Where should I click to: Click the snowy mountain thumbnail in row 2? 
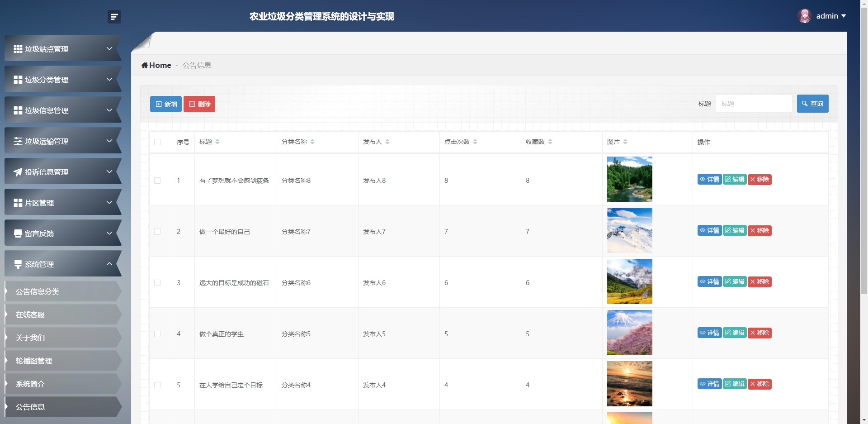coord(629,230)
